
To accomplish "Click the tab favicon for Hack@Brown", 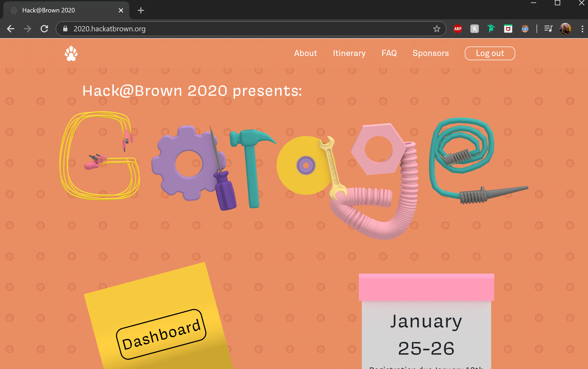I will [14, 10].
